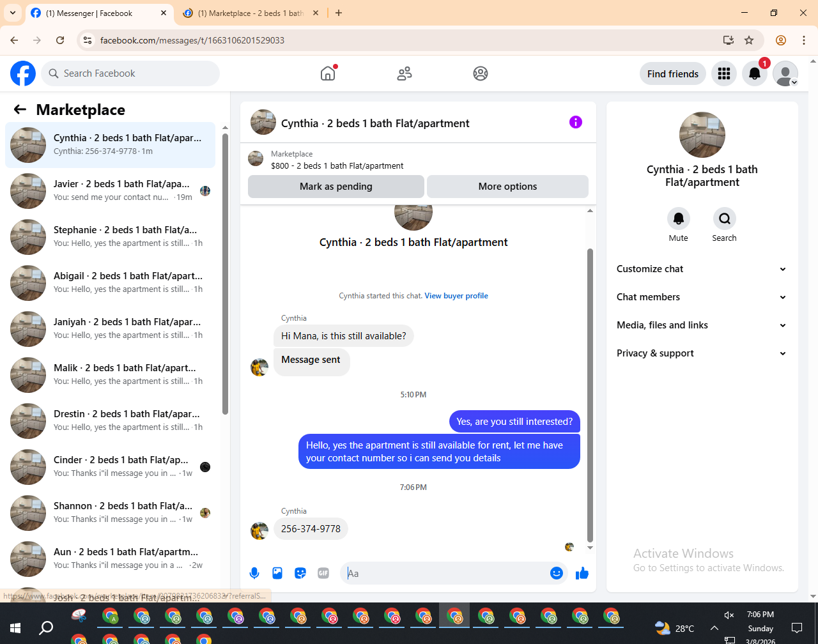
Task: Open Chrome tab search dropdown
Action: tap(13, 13)
